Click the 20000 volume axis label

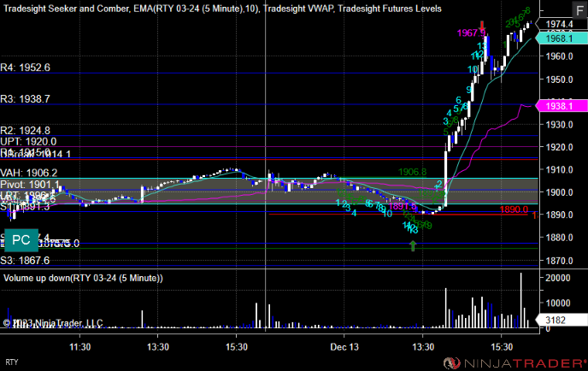coord(557,278)
